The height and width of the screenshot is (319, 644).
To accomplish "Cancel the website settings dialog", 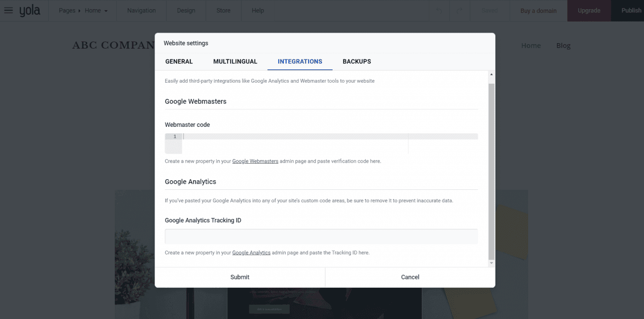I will tap(410, 277).
